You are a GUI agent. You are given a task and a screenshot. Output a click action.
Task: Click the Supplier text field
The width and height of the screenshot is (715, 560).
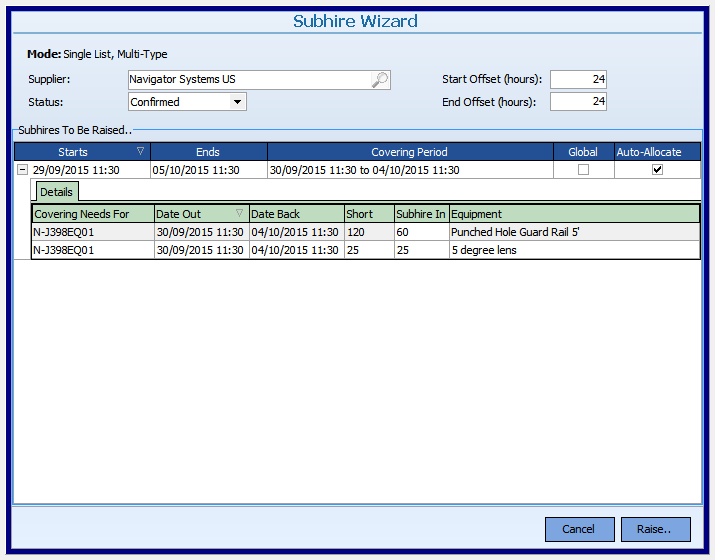tap(248, 80)
